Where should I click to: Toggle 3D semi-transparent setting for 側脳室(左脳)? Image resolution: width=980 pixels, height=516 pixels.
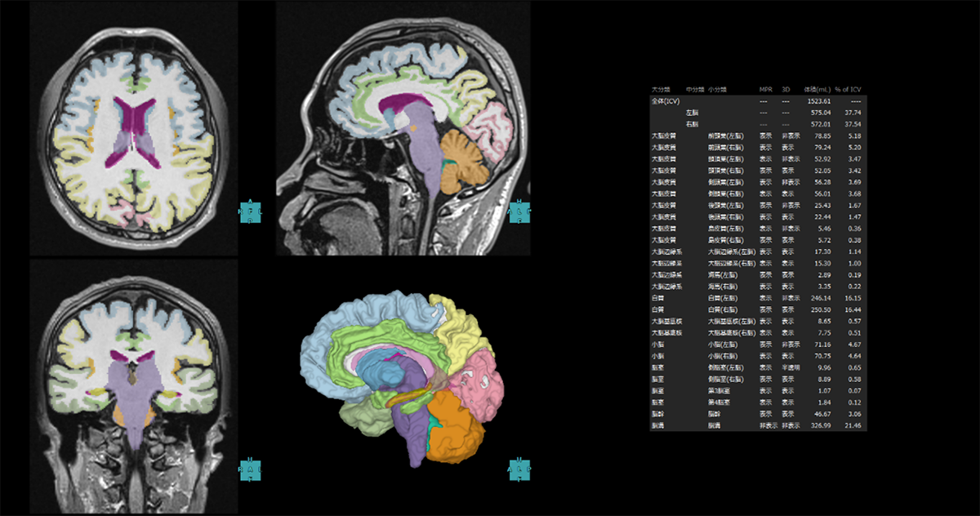[x=789, y=367]
